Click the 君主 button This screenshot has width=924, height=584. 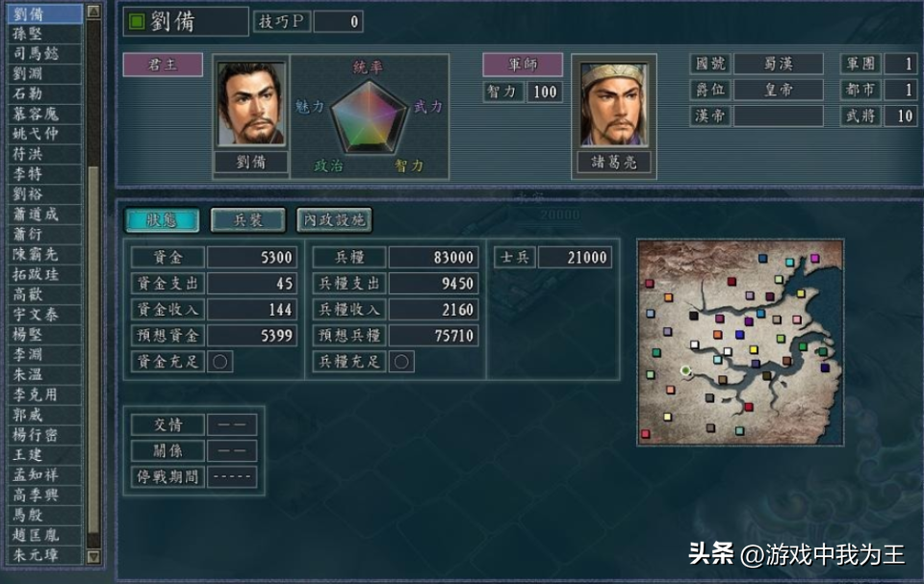[x=163, y=64]
